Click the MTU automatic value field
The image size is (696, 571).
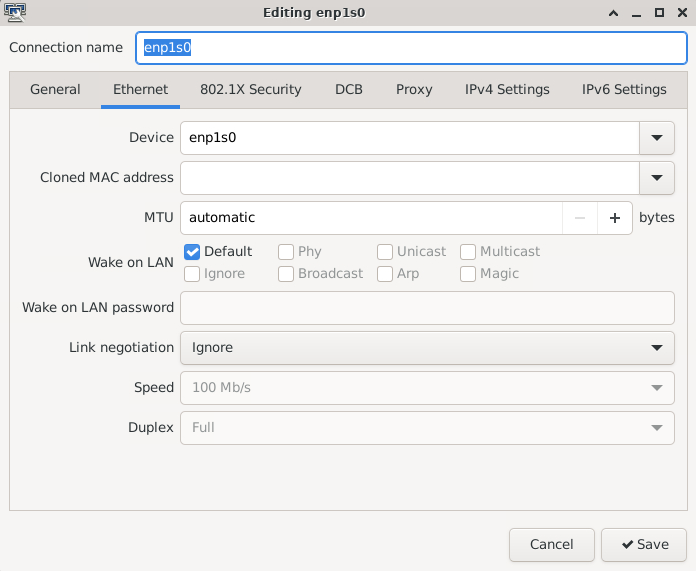(x=371, y=217)
